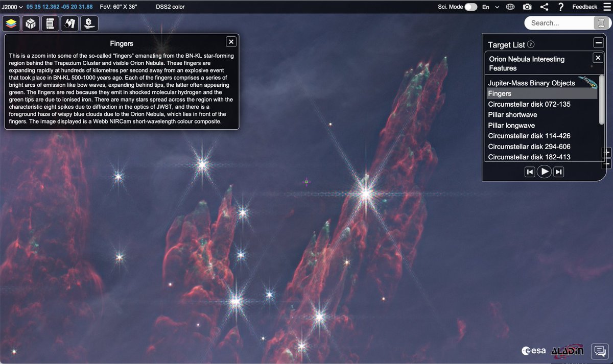Skip to the next target
The height and width of the screenshot is (364, 613).
tap(559, 172)
